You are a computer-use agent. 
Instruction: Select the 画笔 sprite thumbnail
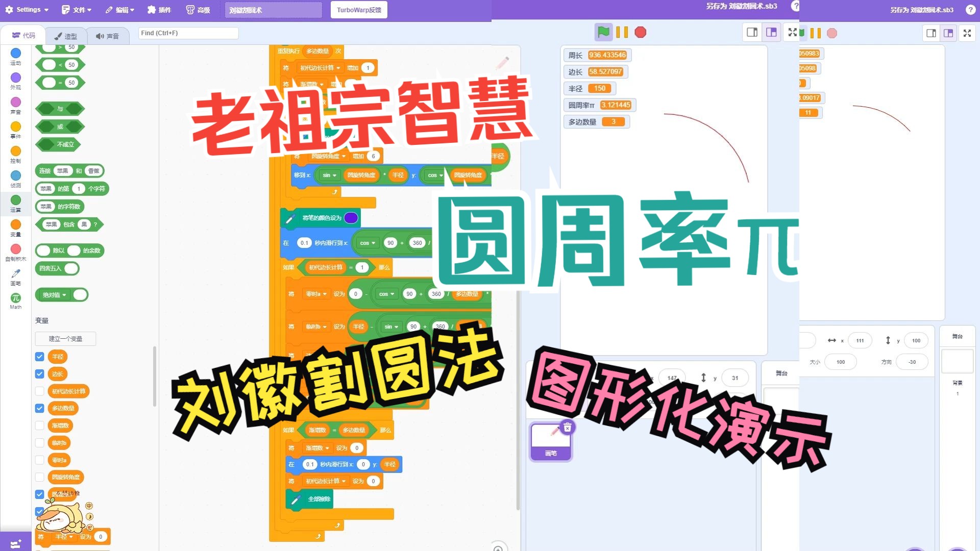tap(551, 442)
